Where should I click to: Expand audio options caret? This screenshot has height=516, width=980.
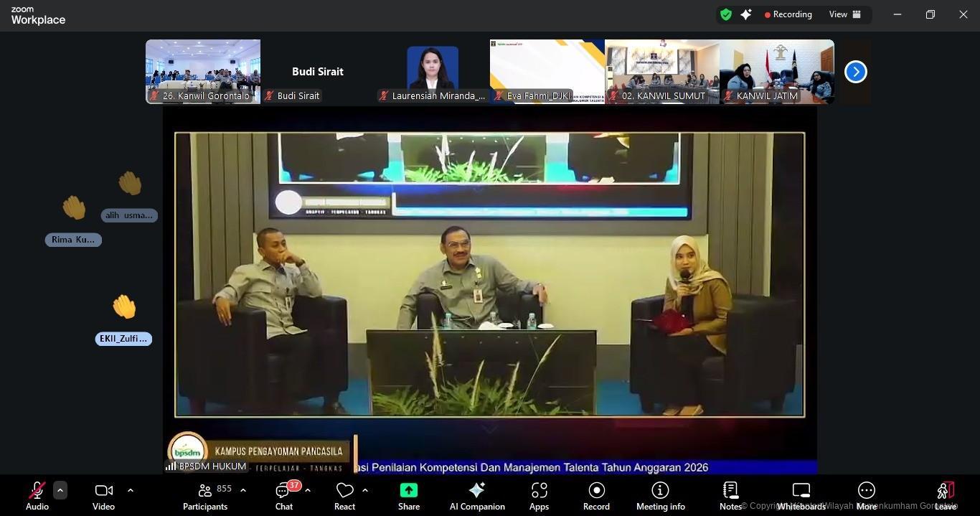point(60,490)
